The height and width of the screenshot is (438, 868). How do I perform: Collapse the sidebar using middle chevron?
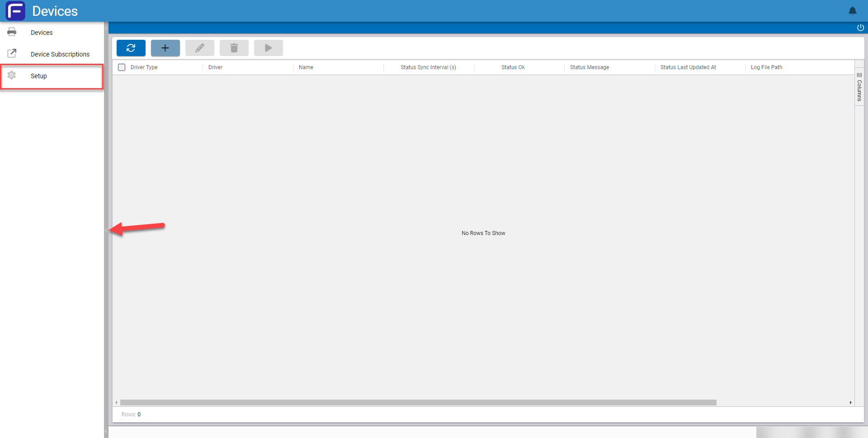click(106, 230)
